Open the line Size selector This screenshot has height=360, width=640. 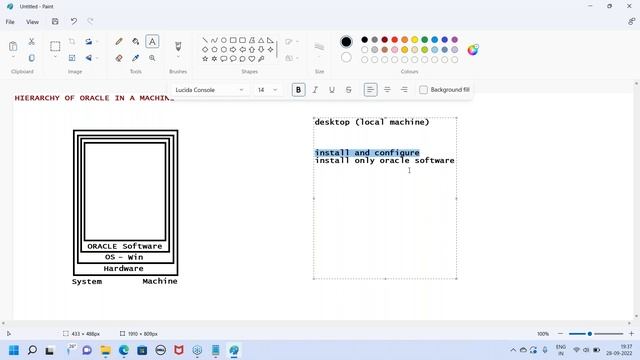point(319,47)
